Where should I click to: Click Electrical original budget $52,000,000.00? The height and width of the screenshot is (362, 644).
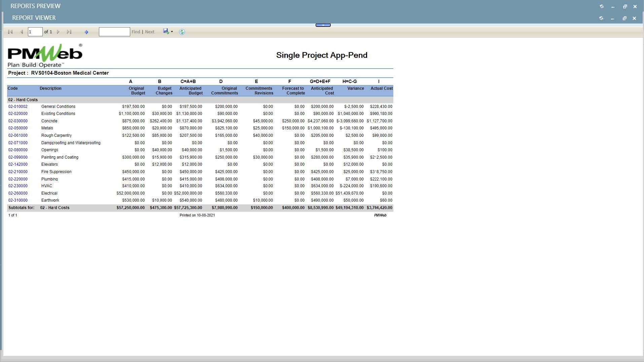[x=131, y=193]
